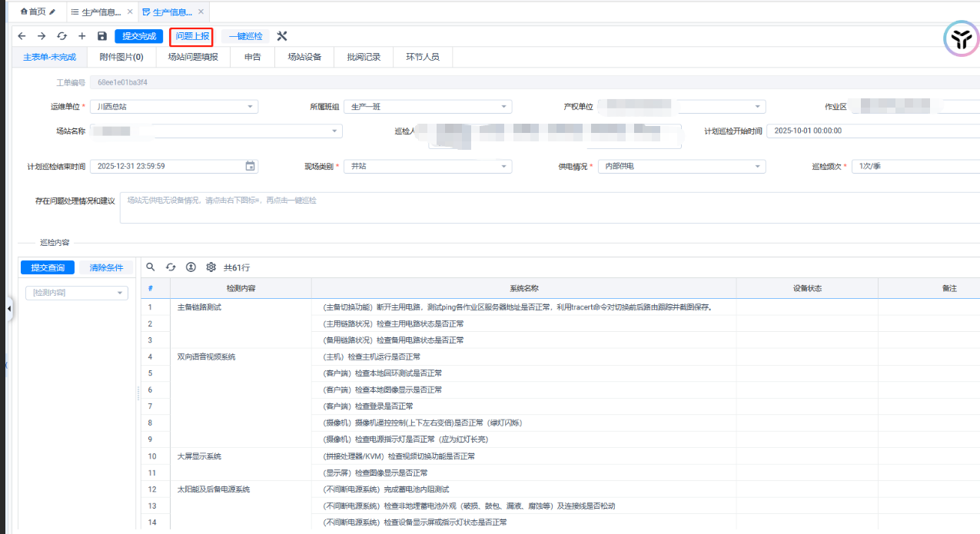Viewport: 980px width, 534px height.
Task: Click the forward arrow in the toolbar
Action: (42, 36)
